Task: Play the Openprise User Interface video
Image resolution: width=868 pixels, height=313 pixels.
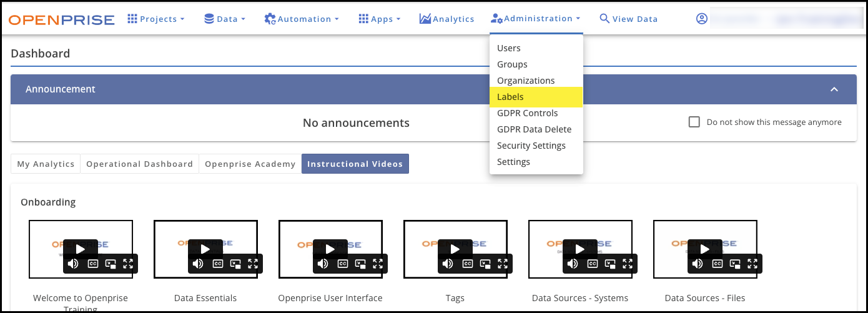Action: click(x=330, y=249)
